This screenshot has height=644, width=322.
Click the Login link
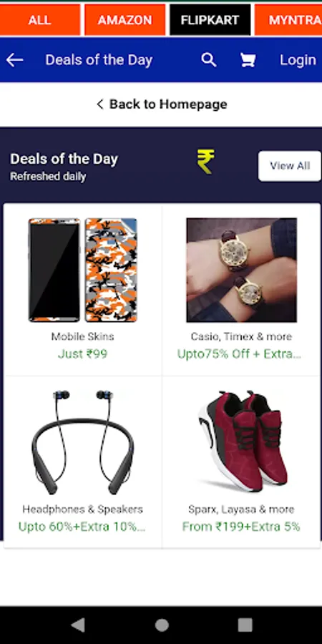(x=298, y=60)
